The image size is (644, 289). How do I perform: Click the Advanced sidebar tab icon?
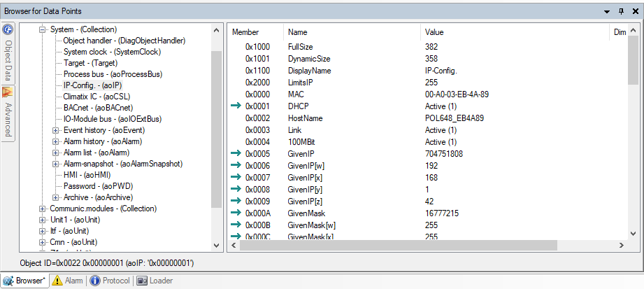(x=8, y=92)
